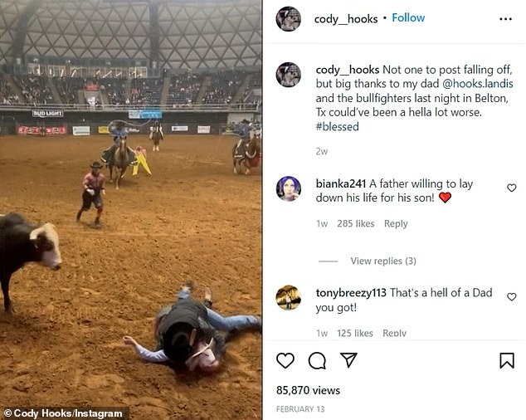Save the post with the bookmark icon
Viewport: 526px width, 420px height.
506,360
